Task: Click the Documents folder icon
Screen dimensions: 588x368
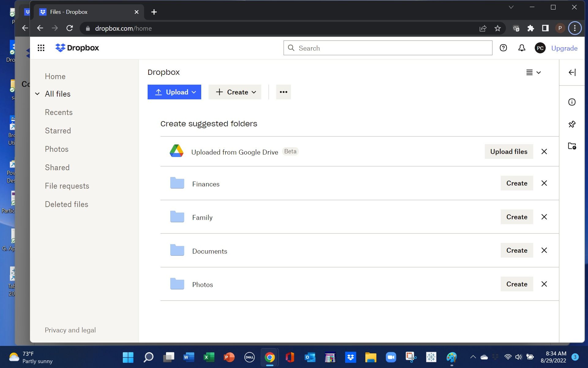Action: (177, 250)
